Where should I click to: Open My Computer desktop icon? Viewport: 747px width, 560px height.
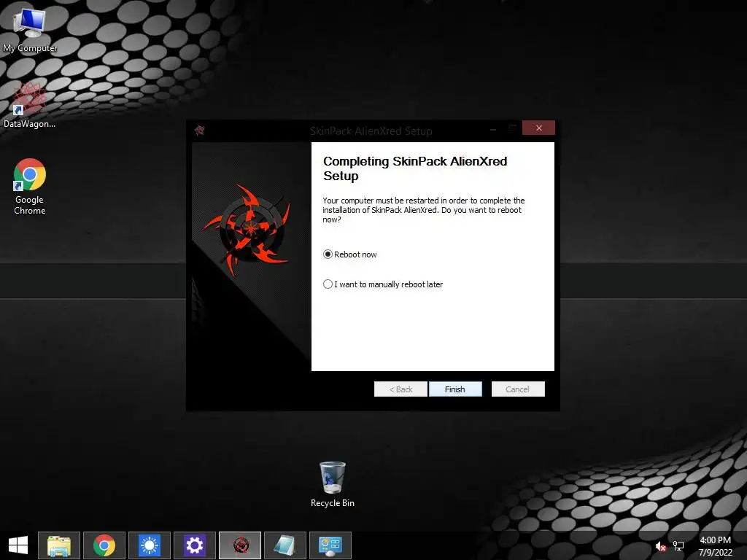tap(29, 30)
